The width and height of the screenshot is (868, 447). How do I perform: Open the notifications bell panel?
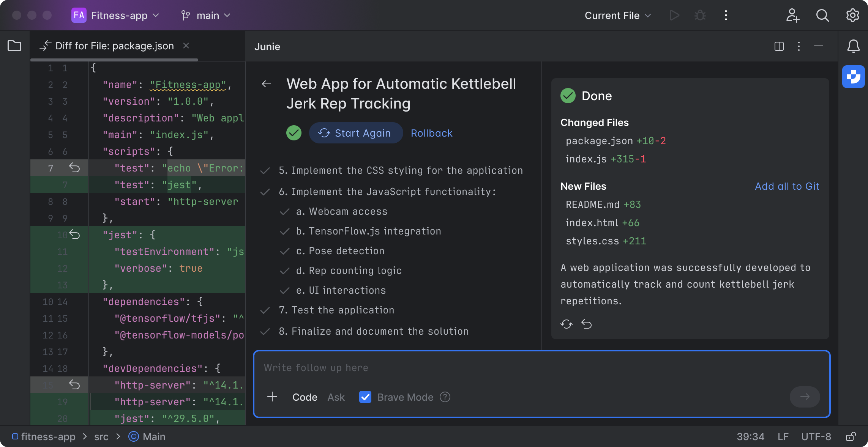[x=854, y=46]
